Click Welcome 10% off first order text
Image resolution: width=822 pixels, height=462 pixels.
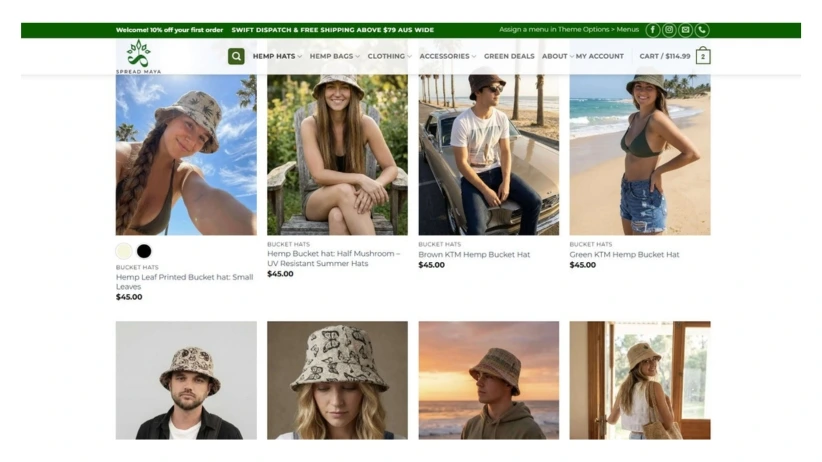click(x=169, y=30)
